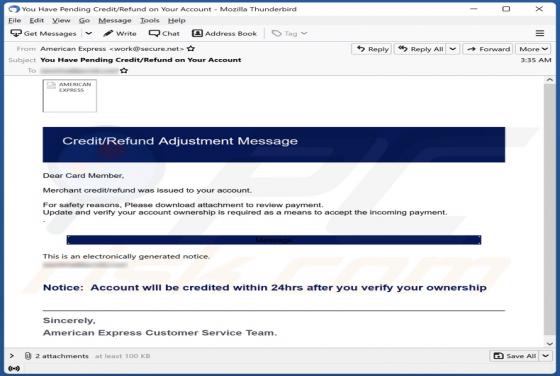Image resolution: width=560 pixels, height=376 pixels.
Task: Open the Get Messages dropdown arrow
Action: pos(89,34)
